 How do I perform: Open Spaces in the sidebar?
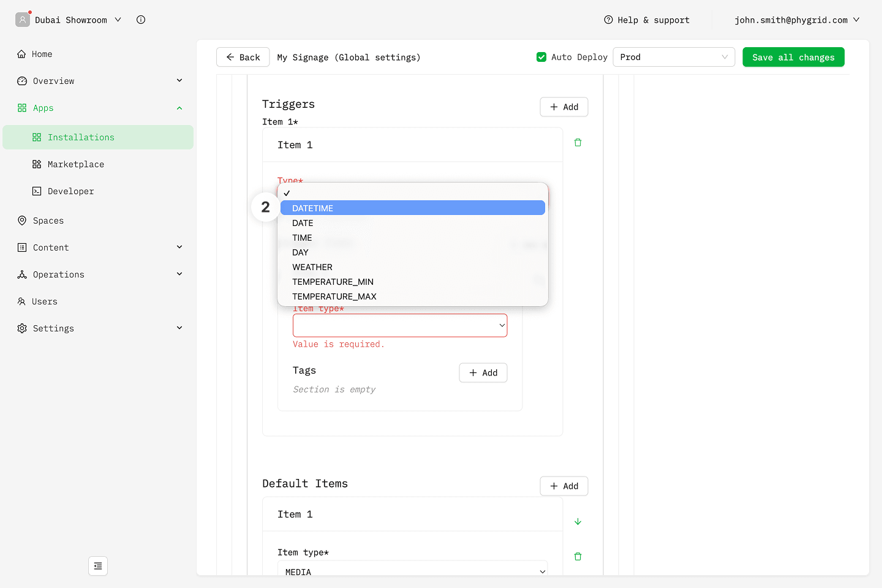tap(48, 221)
